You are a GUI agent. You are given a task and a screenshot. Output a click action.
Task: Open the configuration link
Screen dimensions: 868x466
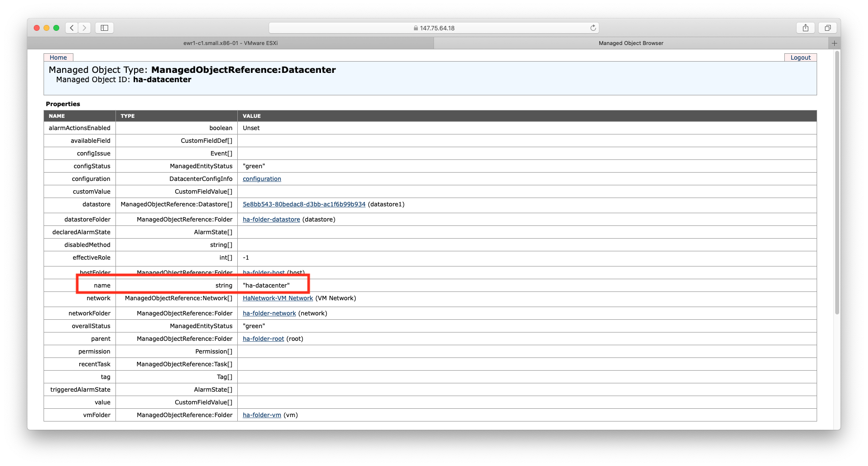pyautogui.click(x=262, y=179)
